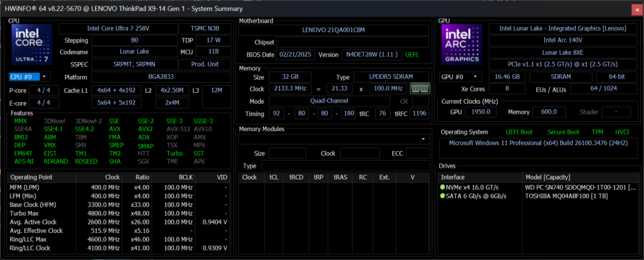This screenshot has height=260, width=644.
Task: Select the WD PC SN740 drive entry
Action: (580, 186)
